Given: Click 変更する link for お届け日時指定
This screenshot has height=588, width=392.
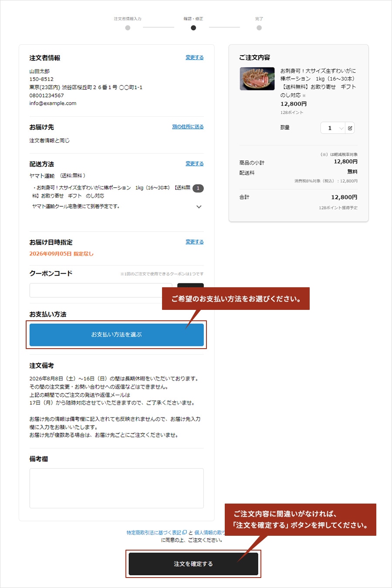Looking at the screenshot, I should [x=195, y=242].
